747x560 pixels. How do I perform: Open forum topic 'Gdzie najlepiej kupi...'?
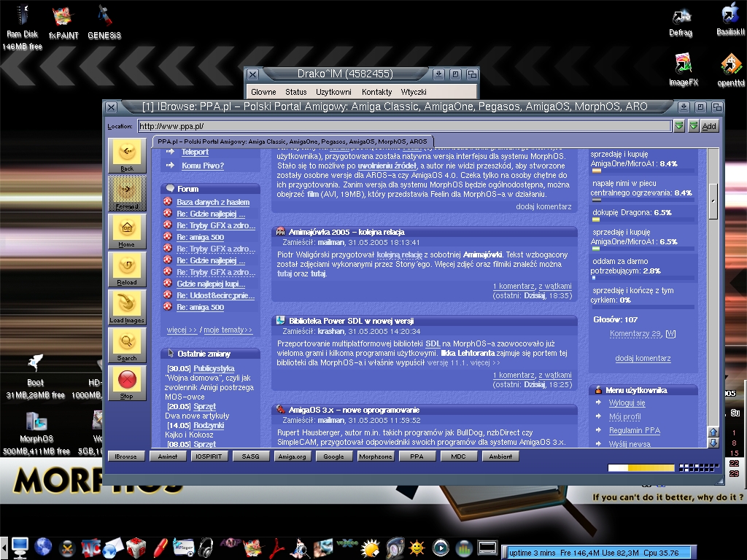pyautogui.click(x=211, y=284)
